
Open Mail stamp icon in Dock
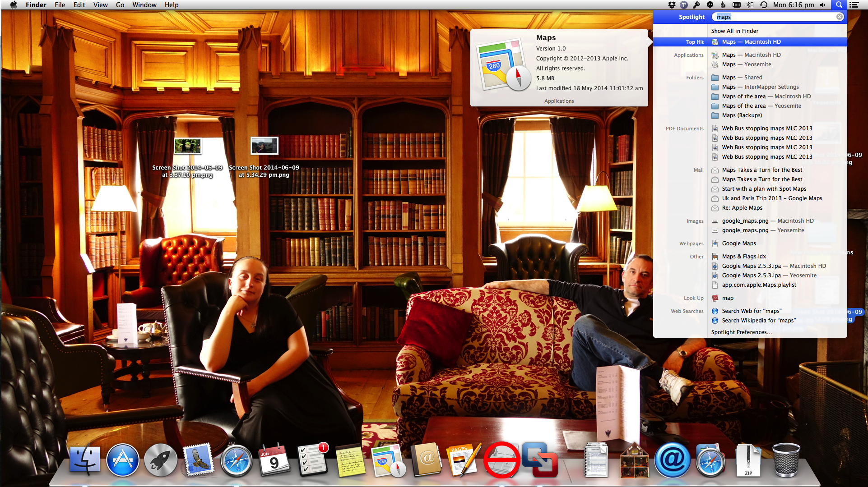pos(198,460)
